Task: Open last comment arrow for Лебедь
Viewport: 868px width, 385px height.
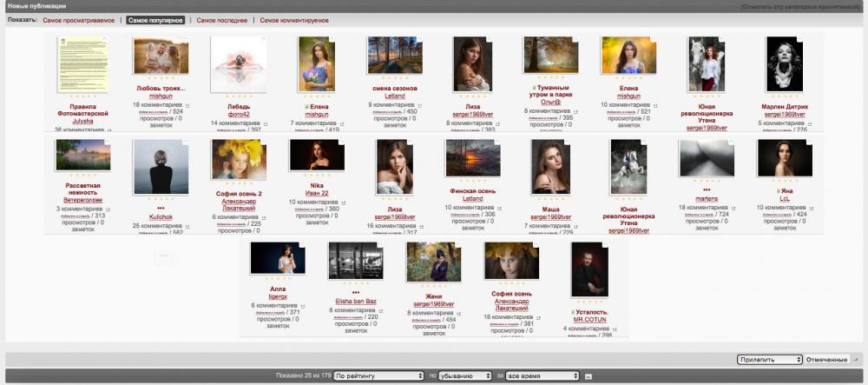Action: pos(265,123)
